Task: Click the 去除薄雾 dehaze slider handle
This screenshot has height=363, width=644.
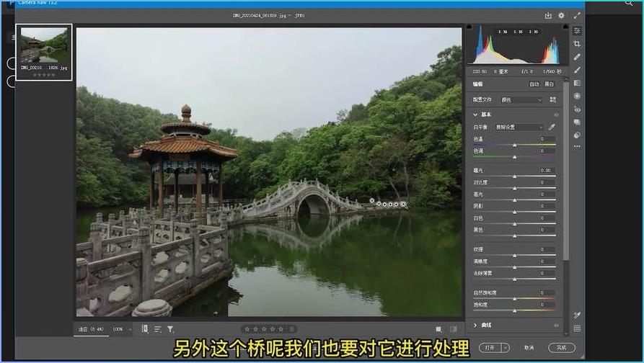Action: [515, 279]
